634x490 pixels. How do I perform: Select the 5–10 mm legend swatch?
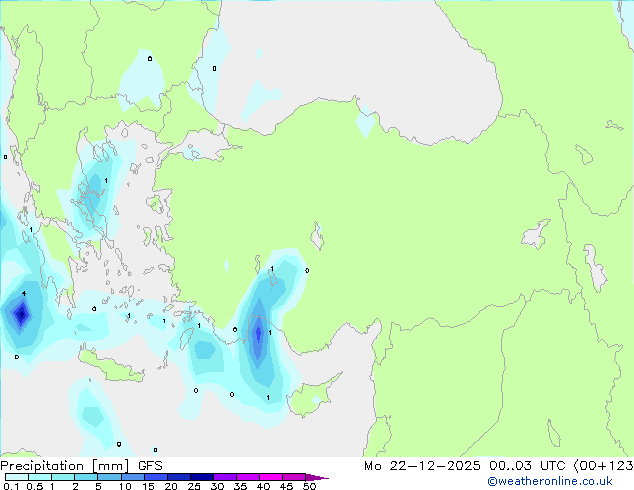pyautogui.click(x=109, y=477)
